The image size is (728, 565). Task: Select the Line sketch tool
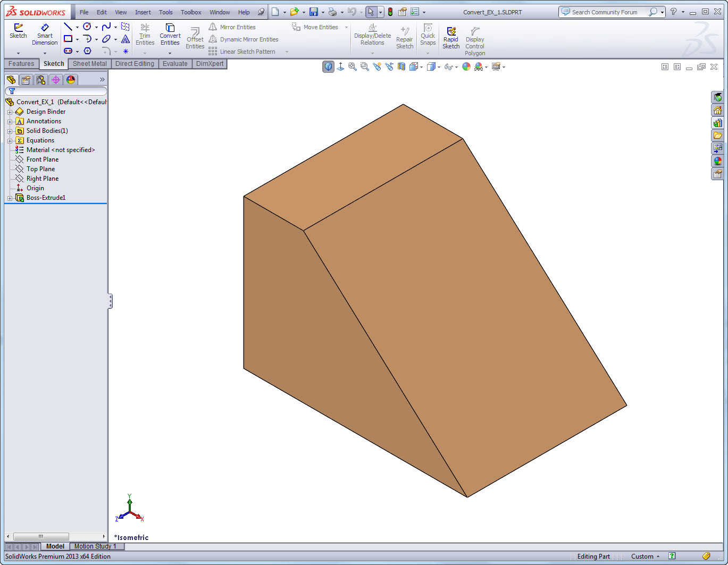pyautogui.click(x=68, y=27)
